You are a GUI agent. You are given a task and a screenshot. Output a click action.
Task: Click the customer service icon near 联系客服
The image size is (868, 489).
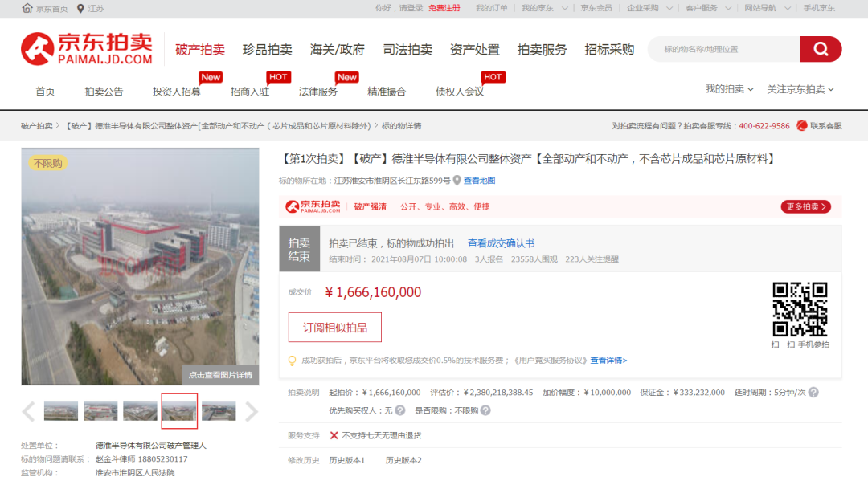(801, 125)
